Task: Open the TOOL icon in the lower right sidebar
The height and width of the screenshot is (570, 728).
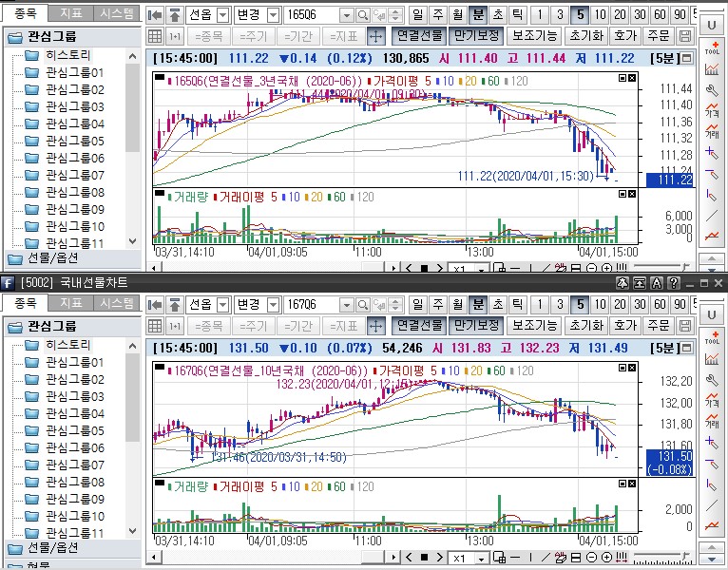Action: [x=712, y=337]
